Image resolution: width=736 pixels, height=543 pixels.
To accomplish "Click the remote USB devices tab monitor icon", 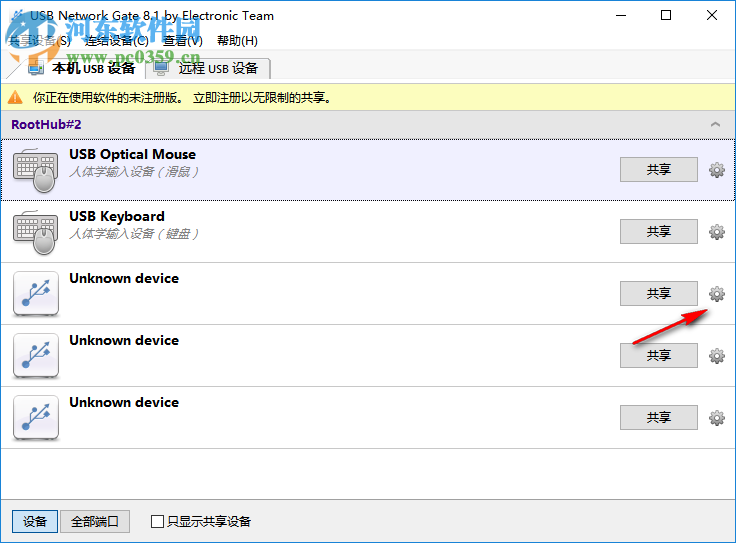I will tap(161, 69).
